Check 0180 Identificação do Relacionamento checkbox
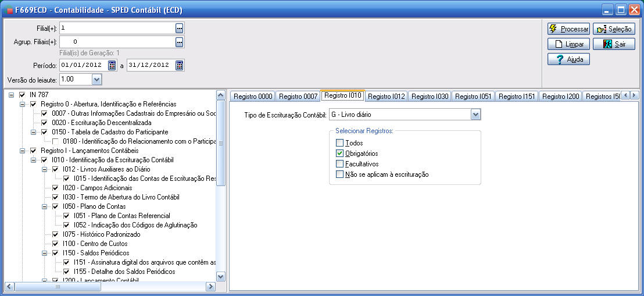This screenshot has height=296, width=644. pyautogui.click(x=55, y=141)
